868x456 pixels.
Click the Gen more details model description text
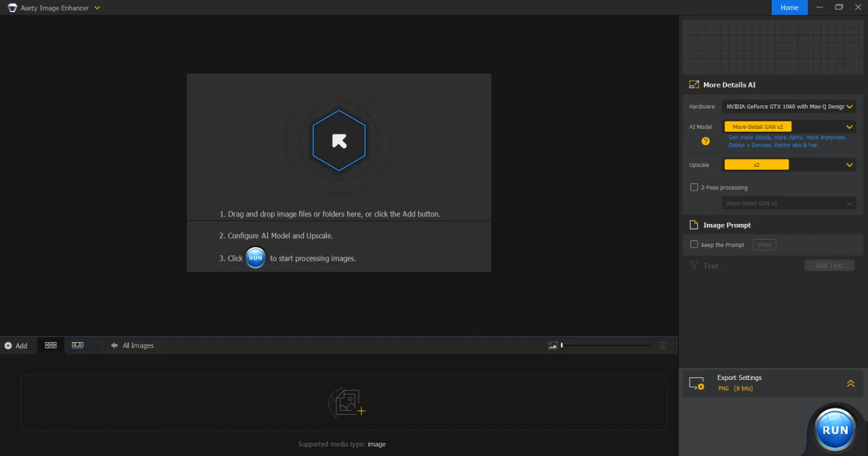787,141
